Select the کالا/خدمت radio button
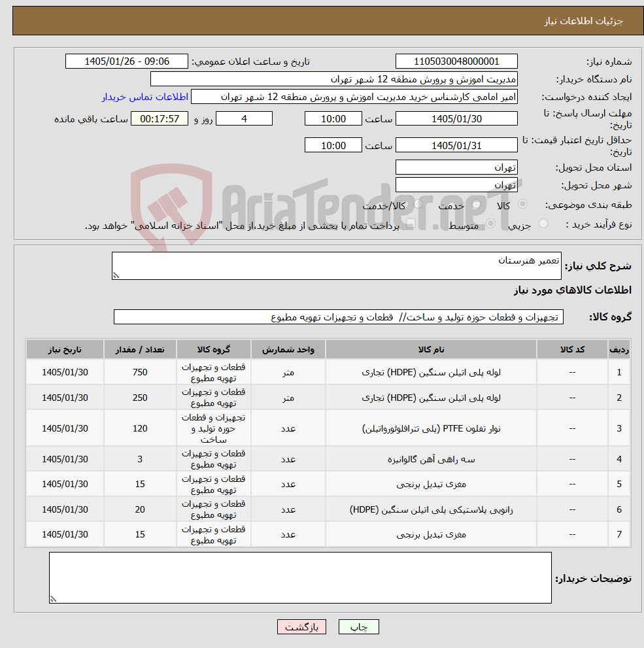The image size is (644, 648). 418,204
